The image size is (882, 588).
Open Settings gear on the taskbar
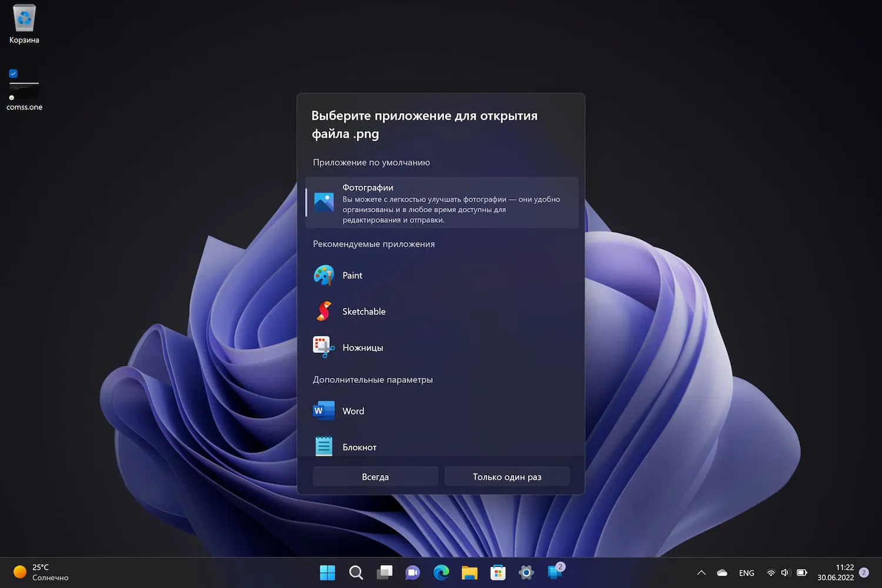tap(526, 572)
